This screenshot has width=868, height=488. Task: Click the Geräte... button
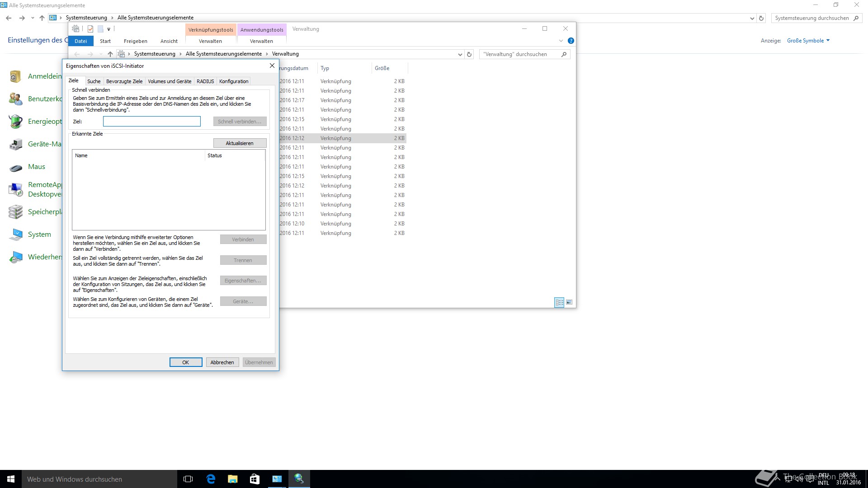click(x=243, y=301)
